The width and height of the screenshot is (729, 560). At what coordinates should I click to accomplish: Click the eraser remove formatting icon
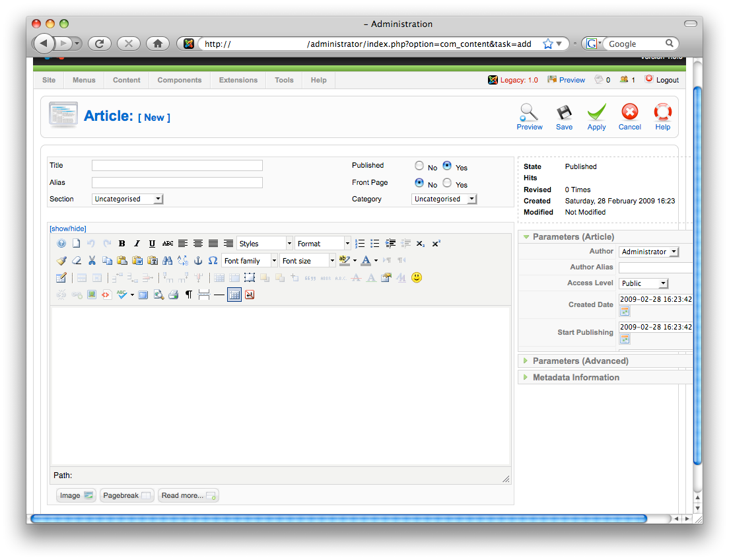(x=77, y=260)
